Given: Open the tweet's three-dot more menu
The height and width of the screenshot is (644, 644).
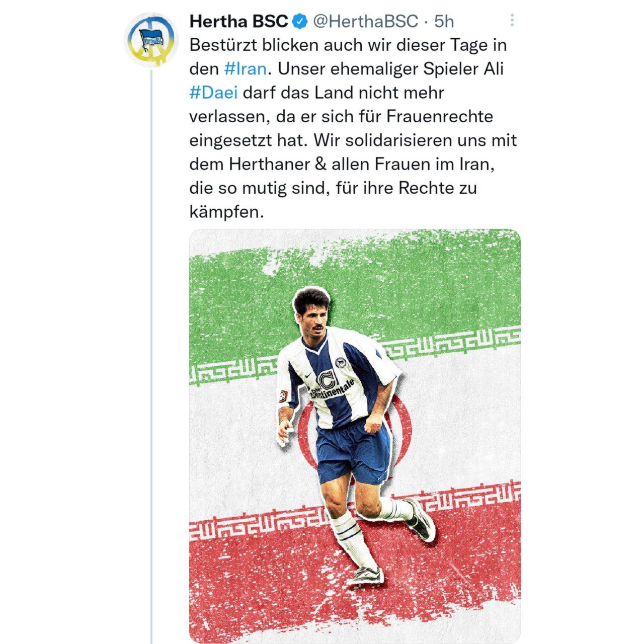Looking at the screenshot, I should [x=512, y=20].
